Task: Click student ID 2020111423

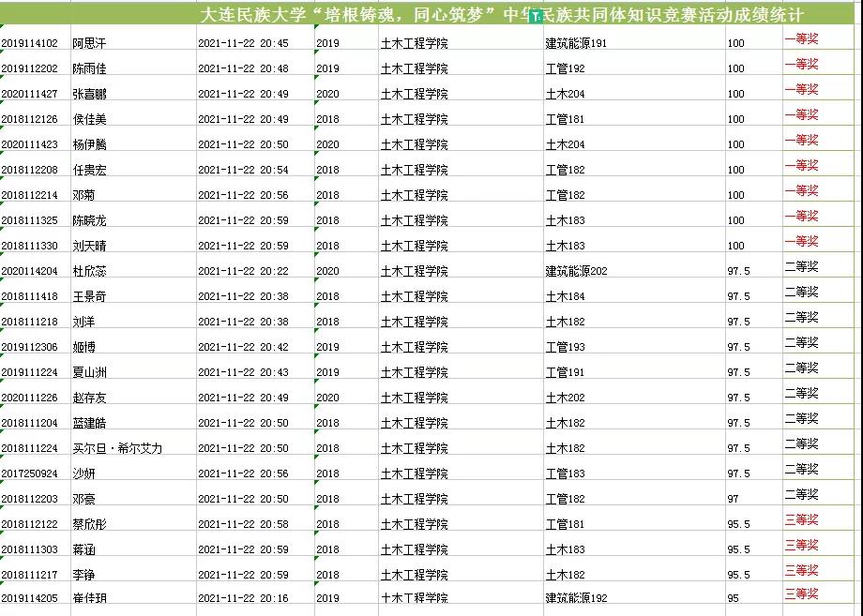Action: tap(29, 144)
